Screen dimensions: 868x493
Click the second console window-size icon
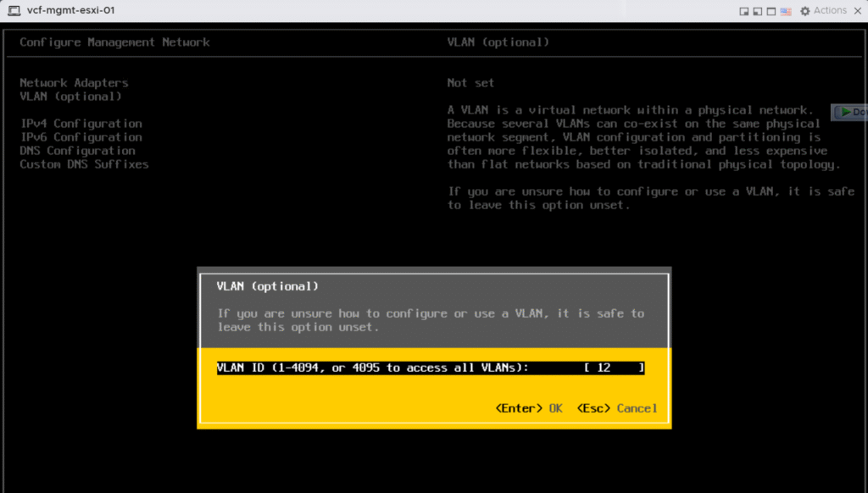[758, 11]
